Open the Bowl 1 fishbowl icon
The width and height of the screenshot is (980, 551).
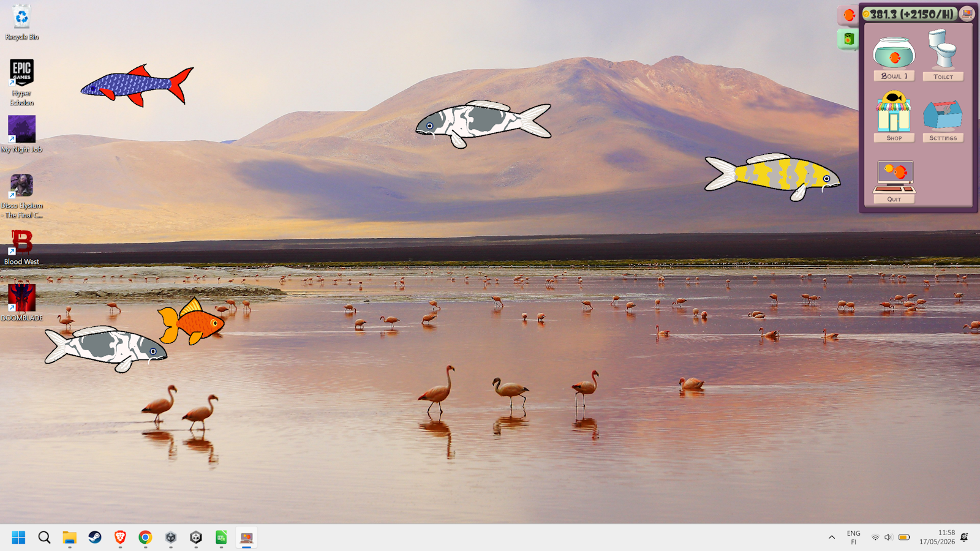coord(894,52)
